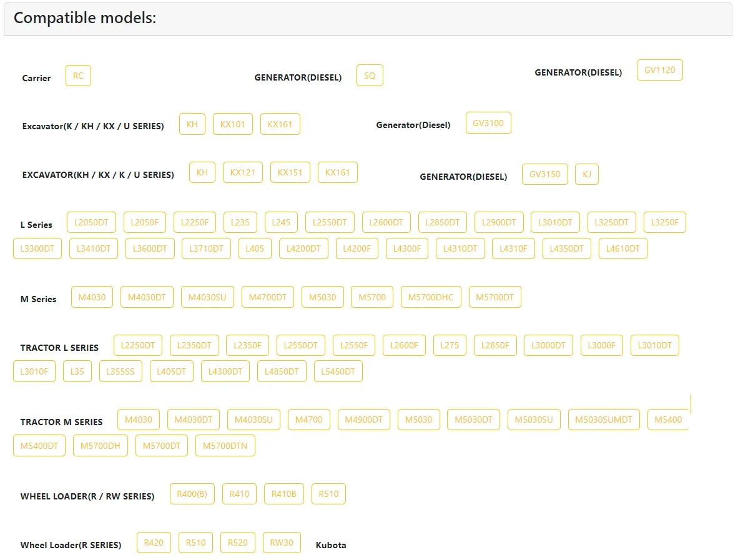This screenshot has width=738, height=560.
Task: Click the L235 model tag
Action: point(240,223)
